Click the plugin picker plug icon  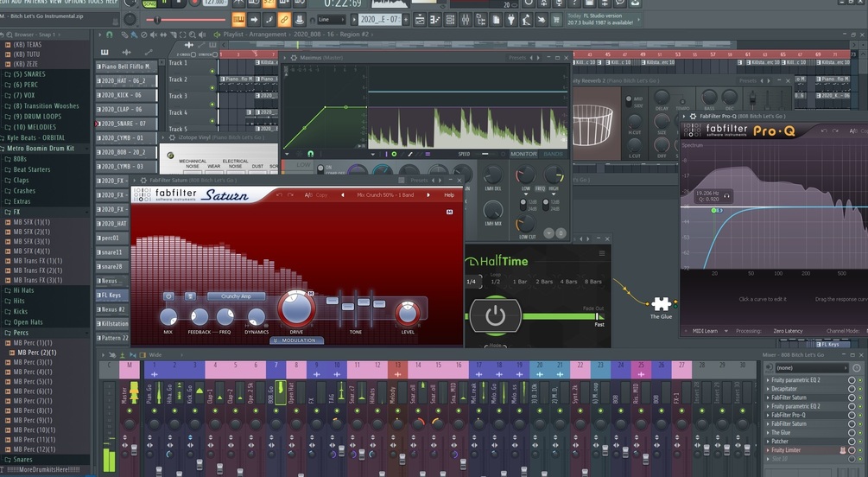511,20
